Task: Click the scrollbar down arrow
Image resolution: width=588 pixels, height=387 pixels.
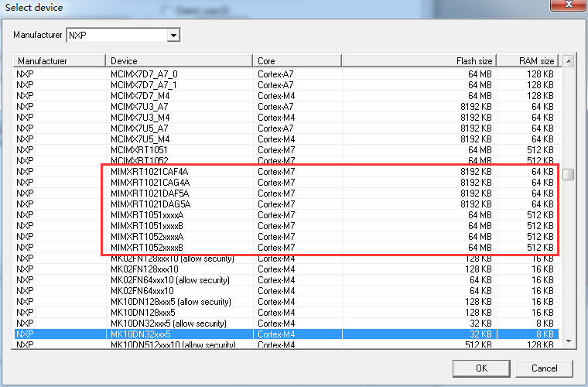Action: [x=569, y=341]
